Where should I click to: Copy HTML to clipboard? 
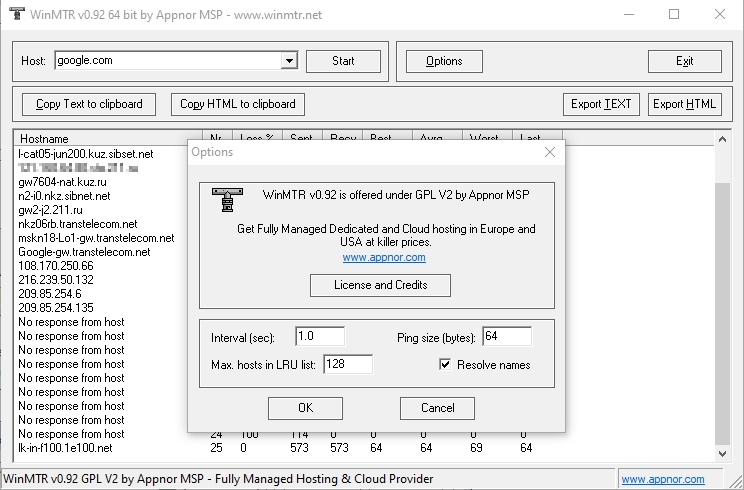[238, 104]
